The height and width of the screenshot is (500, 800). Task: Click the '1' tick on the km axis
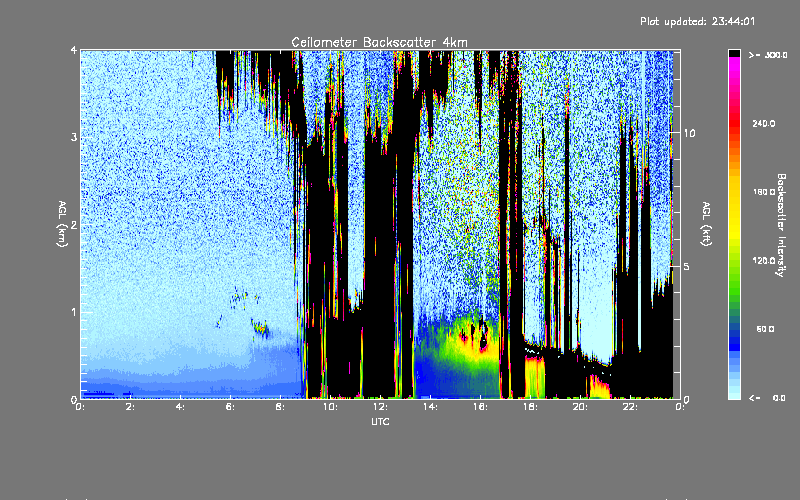(x=74, y=312)
